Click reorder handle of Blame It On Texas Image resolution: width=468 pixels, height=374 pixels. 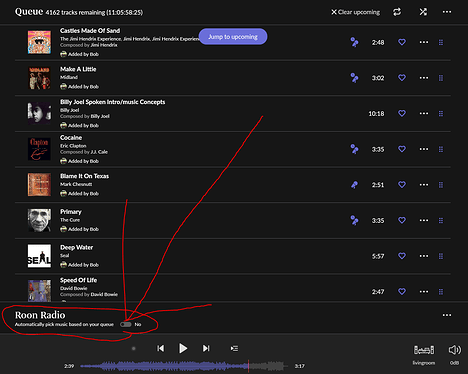coord(441,185)
